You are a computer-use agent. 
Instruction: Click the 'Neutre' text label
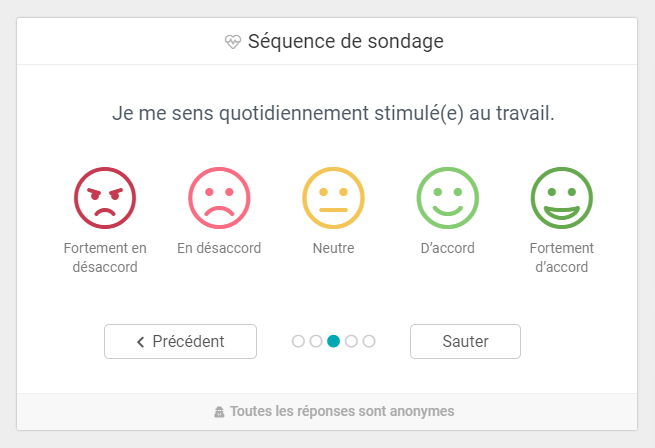coord(333,248)
